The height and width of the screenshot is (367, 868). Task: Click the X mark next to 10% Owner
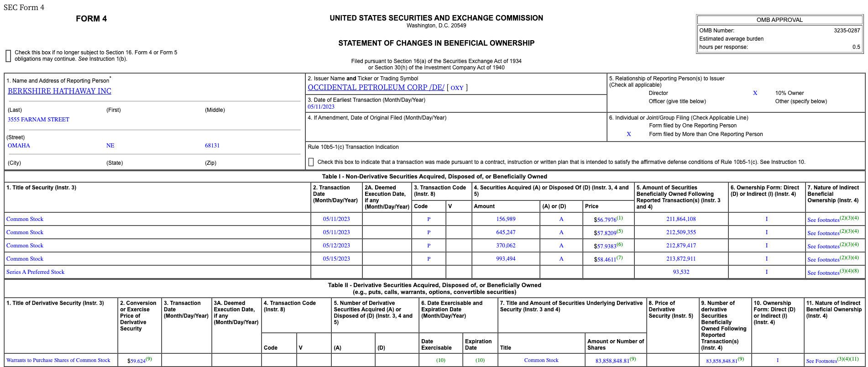755,93
